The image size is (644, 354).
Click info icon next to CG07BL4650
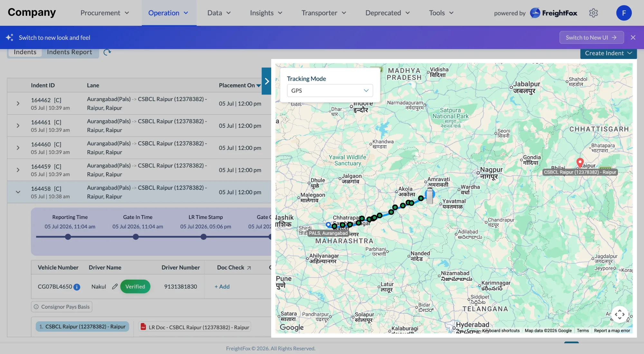(77, 287)
